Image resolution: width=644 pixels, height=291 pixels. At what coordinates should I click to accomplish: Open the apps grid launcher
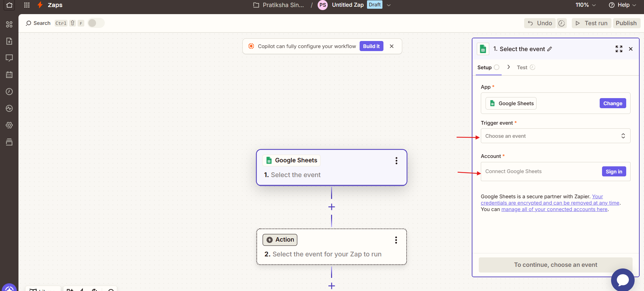[27, 5]
